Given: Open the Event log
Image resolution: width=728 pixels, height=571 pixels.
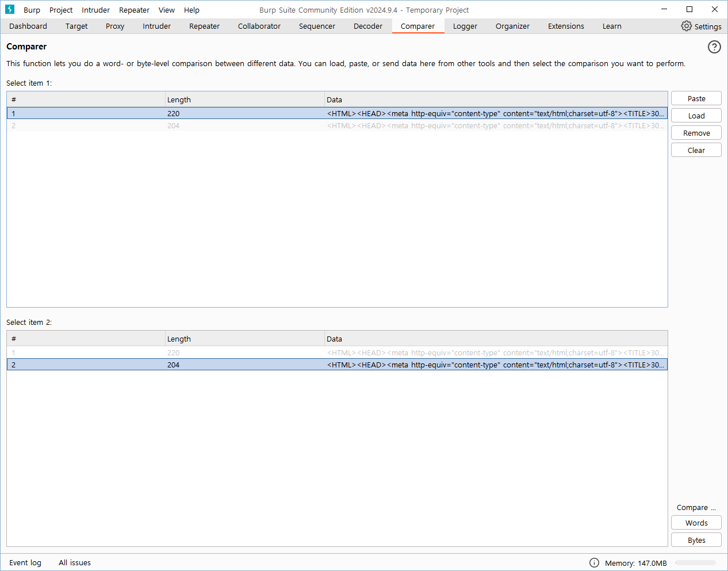Looking at the screenshot, I should [25, 563].
